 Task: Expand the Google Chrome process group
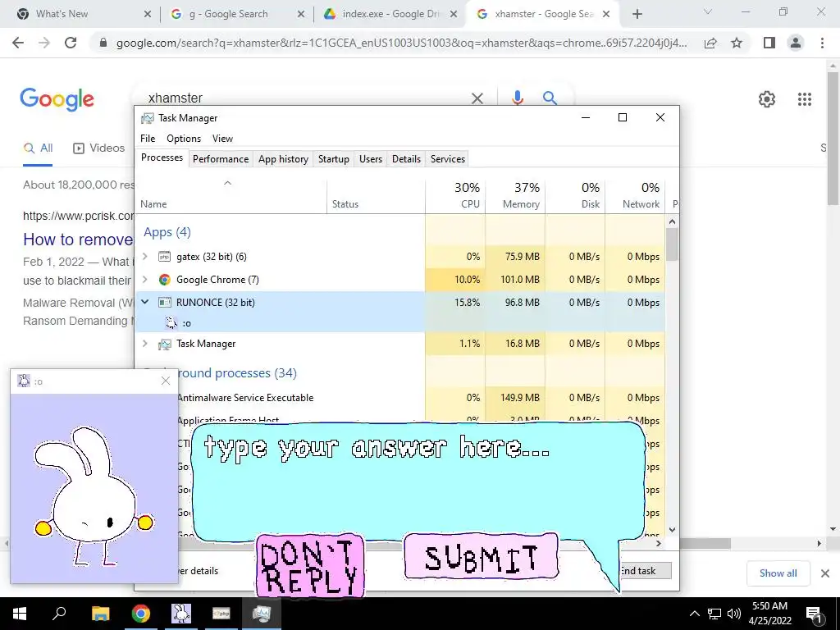click(x=144, y=280)
